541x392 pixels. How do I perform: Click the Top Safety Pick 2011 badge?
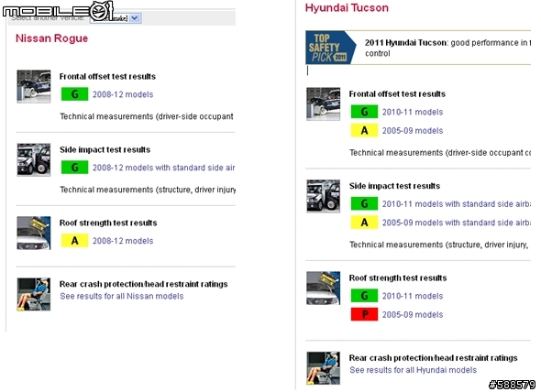[330, 48]
